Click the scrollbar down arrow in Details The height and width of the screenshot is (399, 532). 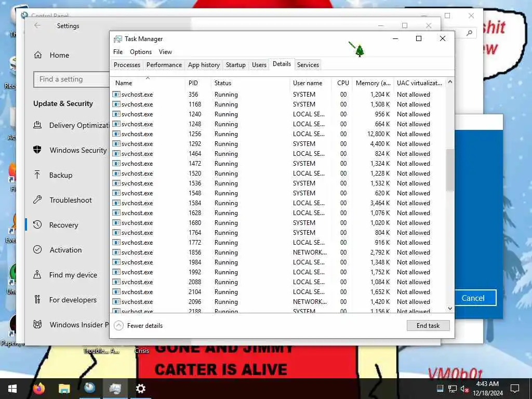[450, 309]
